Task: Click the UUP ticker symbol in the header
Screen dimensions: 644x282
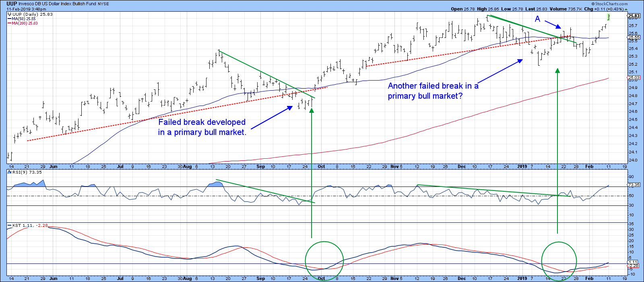Action: (x=12, y=4)
